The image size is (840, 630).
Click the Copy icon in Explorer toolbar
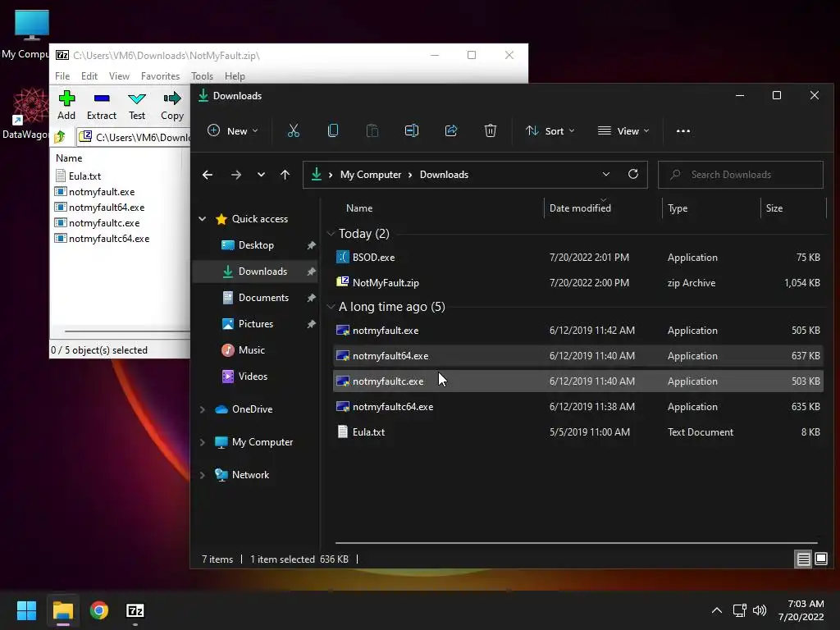pyautogui.click(x=333, y=130)
